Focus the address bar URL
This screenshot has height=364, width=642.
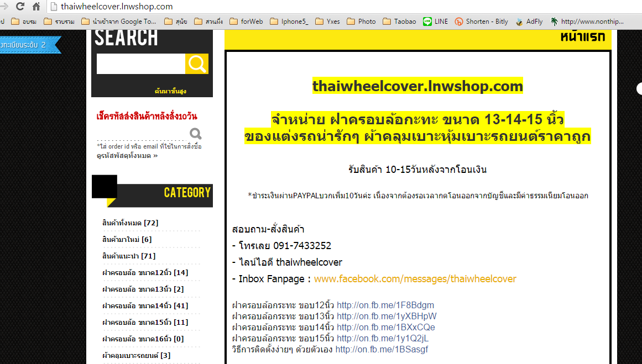click(x=117, y=7)
